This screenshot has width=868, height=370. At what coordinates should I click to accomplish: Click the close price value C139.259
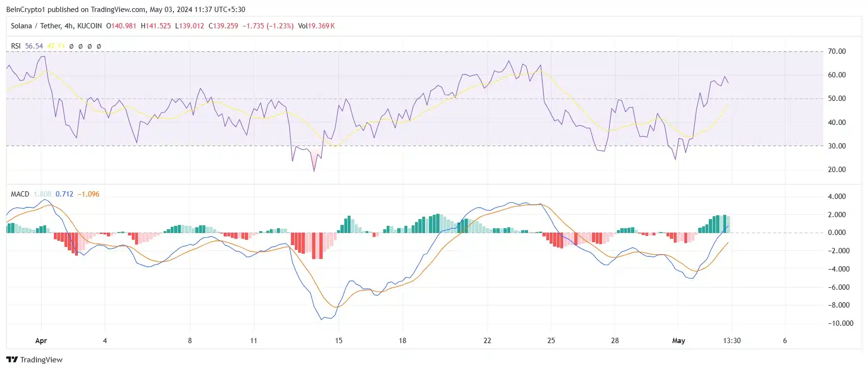click(223, 26)
